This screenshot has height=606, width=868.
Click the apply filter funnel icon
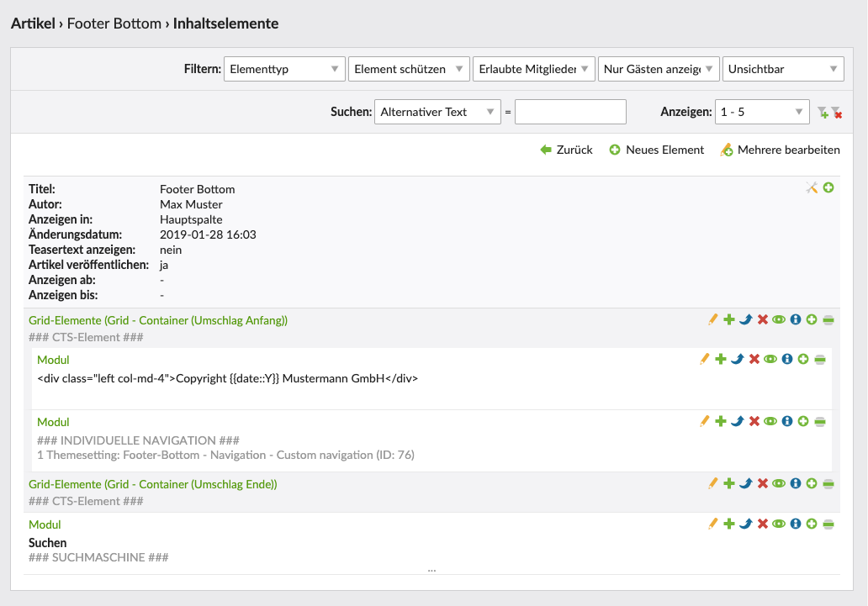[x=823, y=112]
